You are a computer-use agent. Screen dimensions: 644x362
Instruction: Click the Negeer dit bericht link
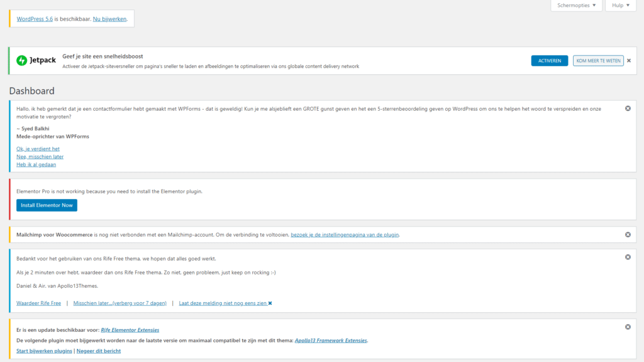[99, 351]
